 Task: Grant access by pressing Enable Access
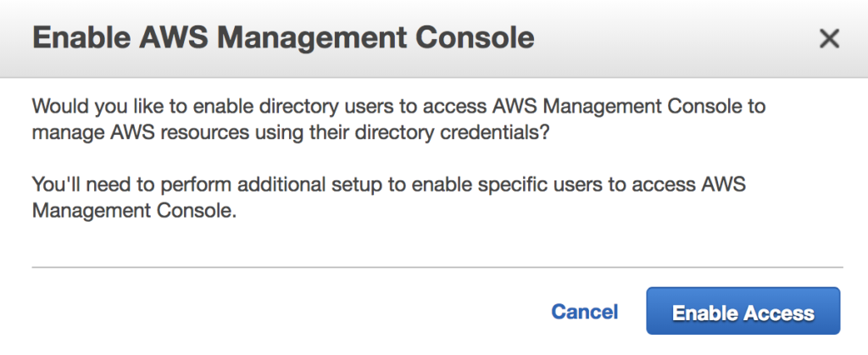point(743,313)
